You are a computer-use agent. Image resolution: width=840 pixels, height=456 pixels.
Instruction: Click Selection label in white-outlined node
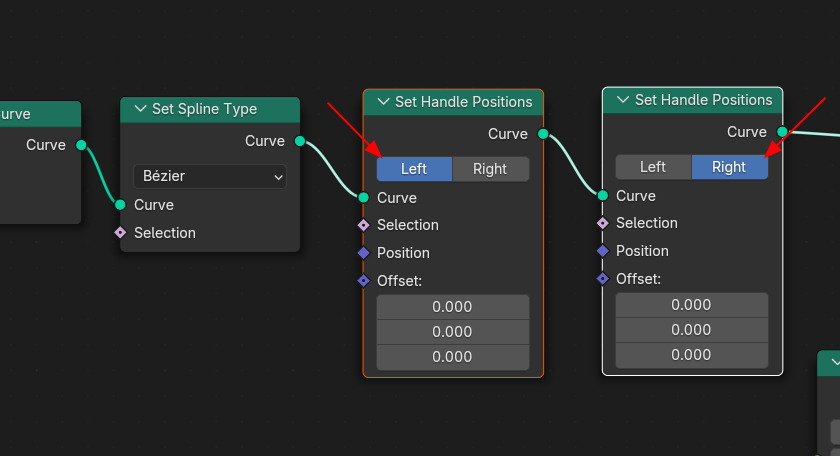(x=647, y=223)
